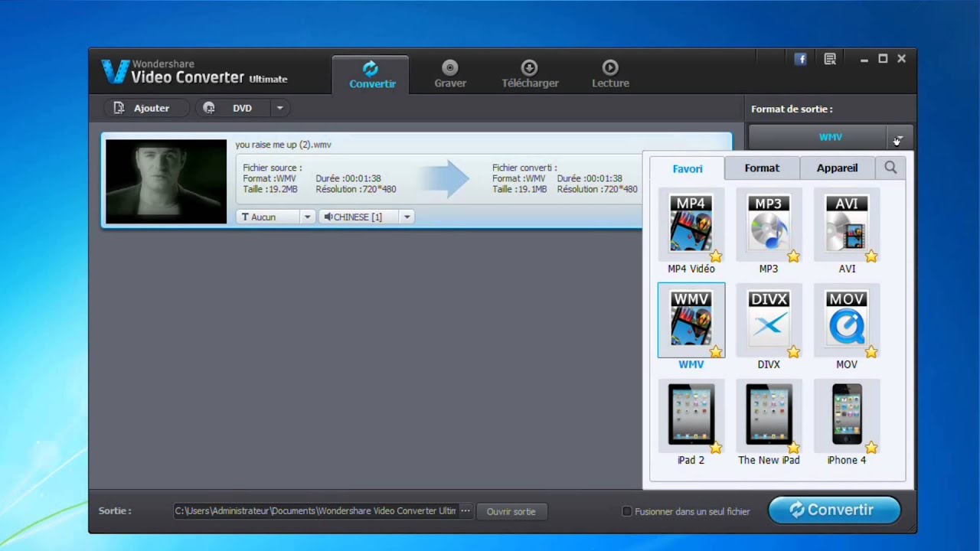
Task: Click source Résolution :720*480 text
Action: pyautogui.click(x=356, y=189)
